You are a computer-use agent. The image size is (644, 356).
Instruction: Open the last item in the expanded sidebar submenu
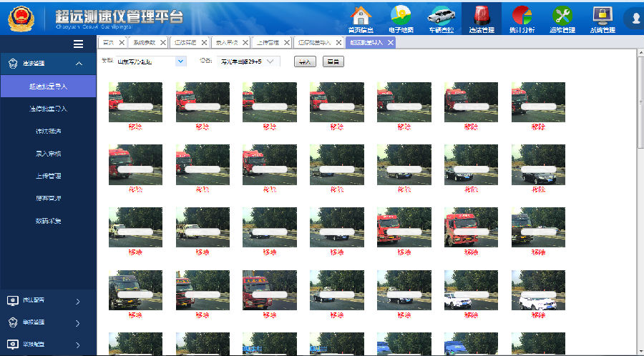click(x=48, y=221)
